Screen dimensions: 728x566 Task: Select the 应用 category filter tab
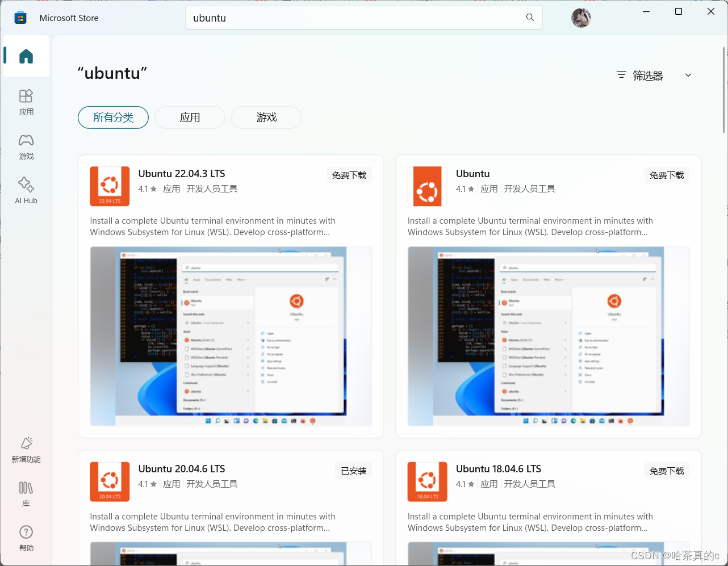click(190, 118)
